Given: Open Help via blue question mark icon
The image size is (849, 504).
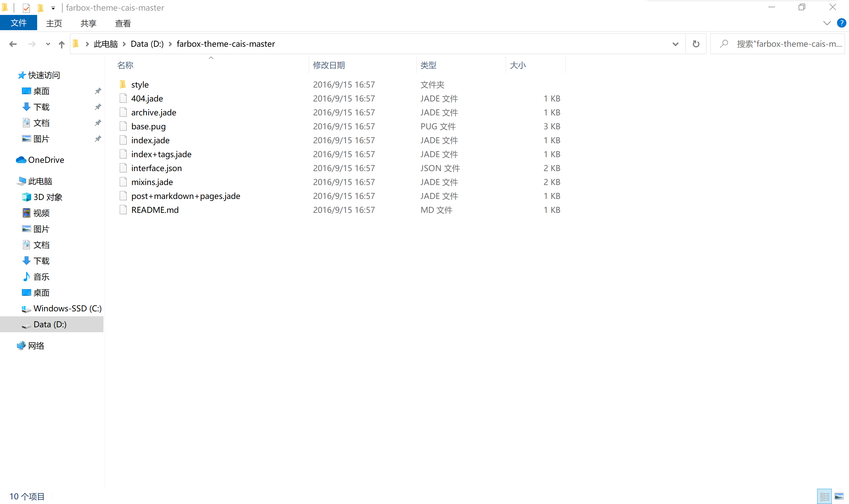Looking at the screenshot, I should click(841, 23).
